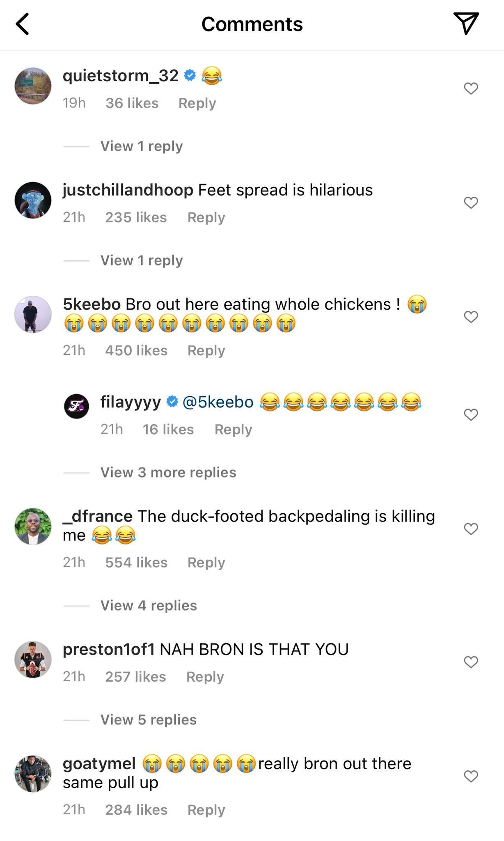Image resolution: width=504 pixels, height=841 pixels.
Task: Open the @5keebo mention link
Action: pos(218,402)
